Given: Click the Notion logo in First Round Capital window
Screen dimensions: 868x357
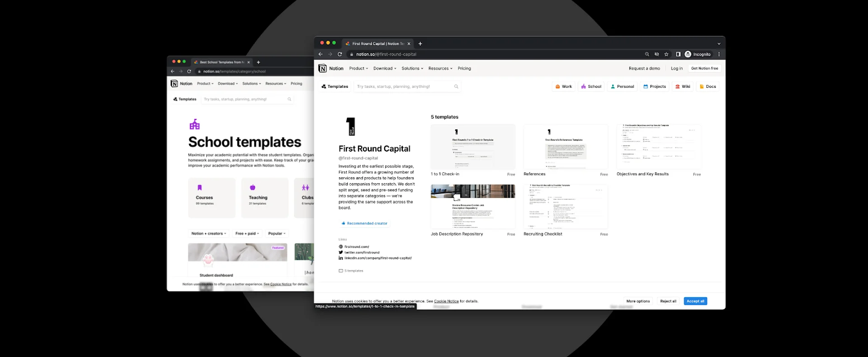Looking at the screenshot, I should click(x=322, y=68).
